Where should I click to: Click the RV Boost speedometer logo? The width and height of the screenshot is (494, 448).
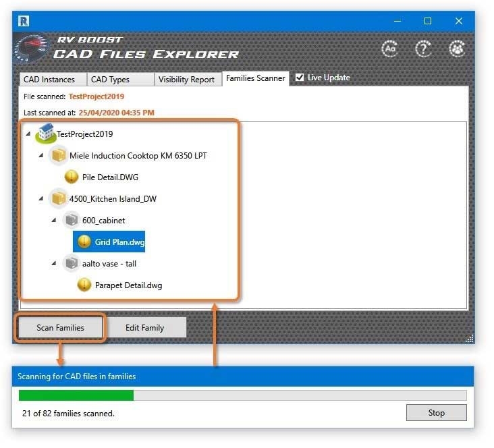pos(32,49)
